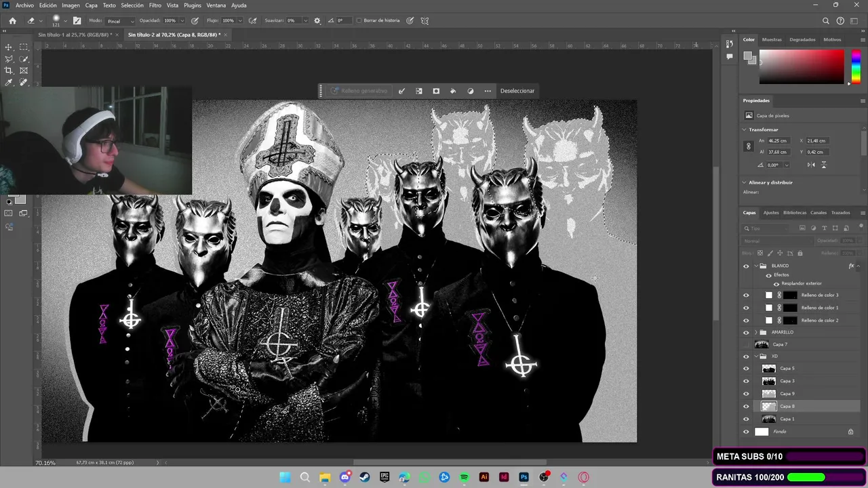868x488 pixels.
Task: Hide Relleno de color 3 layer
Action: pyautogui.click(x=746, y=295)
